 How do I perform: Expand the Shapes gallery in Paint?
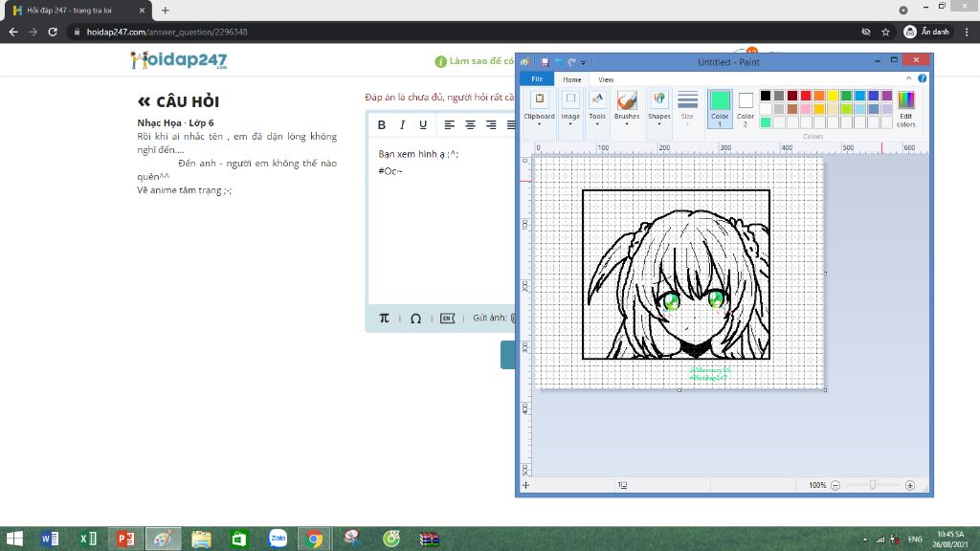coord(658,109)
